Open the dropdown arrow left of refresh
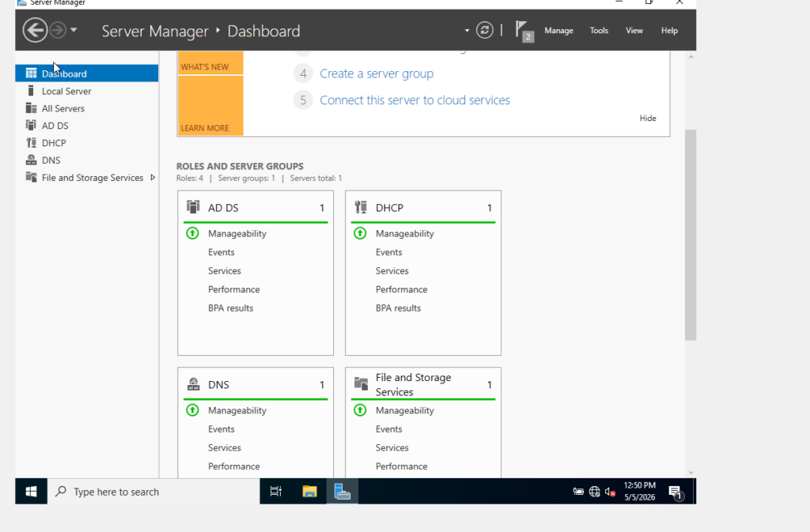This screenshot has width=810, height=532. point(467,31)
